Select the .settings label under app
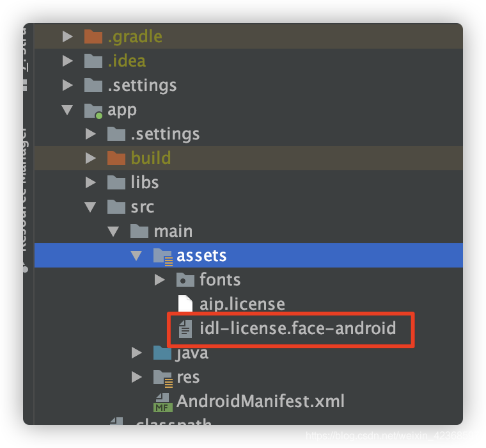 pyautogui.click(x=165, y=134)
